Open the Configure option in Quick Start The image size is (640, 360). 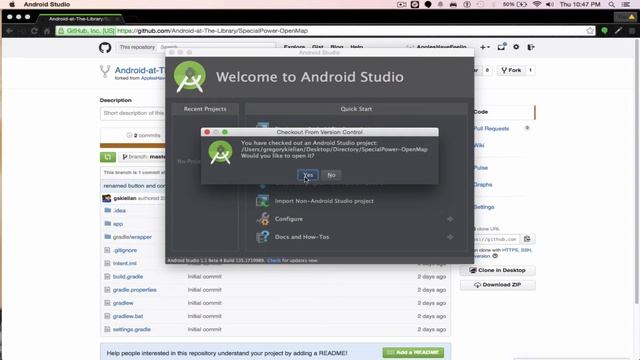[289, 219]
